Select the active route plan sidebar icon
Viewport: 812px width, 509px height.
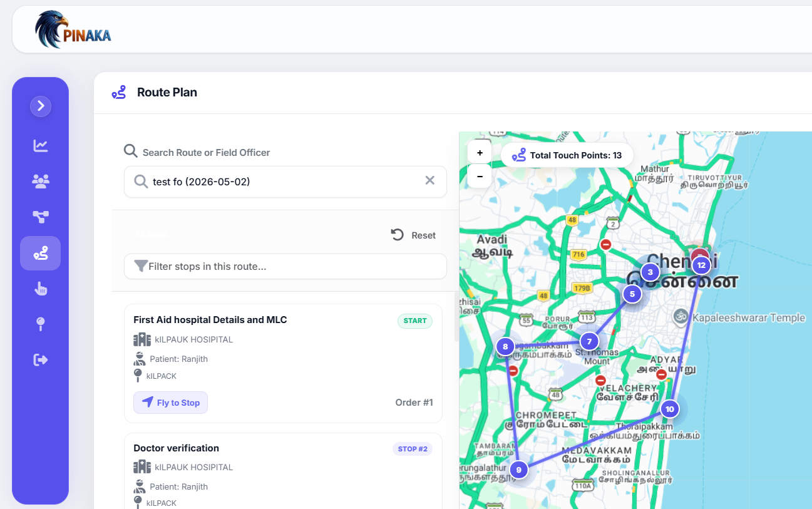click(x=41, y=253)
